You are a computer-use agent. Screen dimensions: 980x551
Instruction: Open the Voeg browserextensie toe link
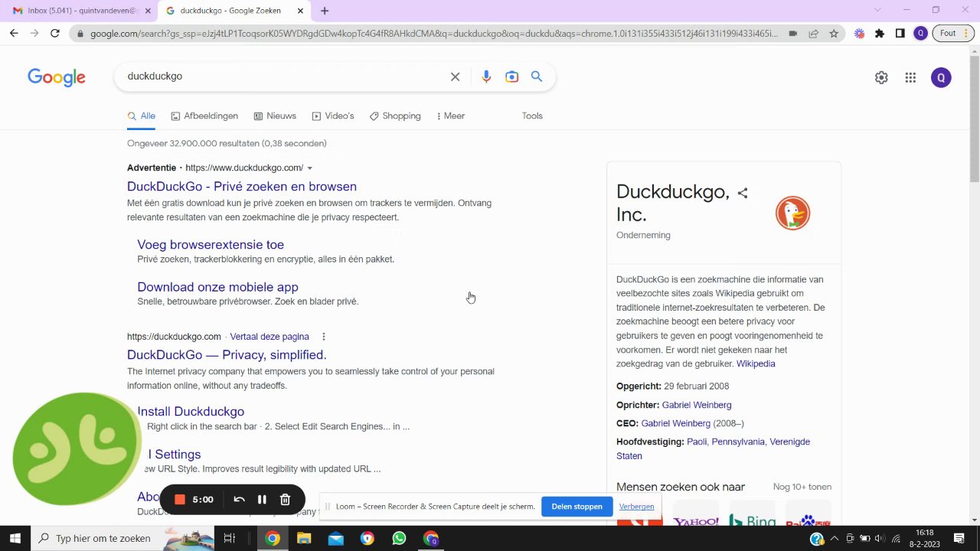point(211,245)
